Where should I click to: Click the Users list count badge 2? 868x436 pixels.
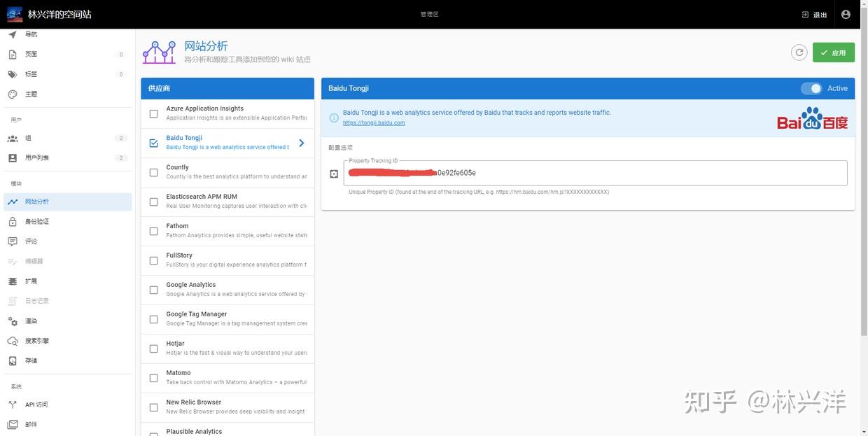121,158
